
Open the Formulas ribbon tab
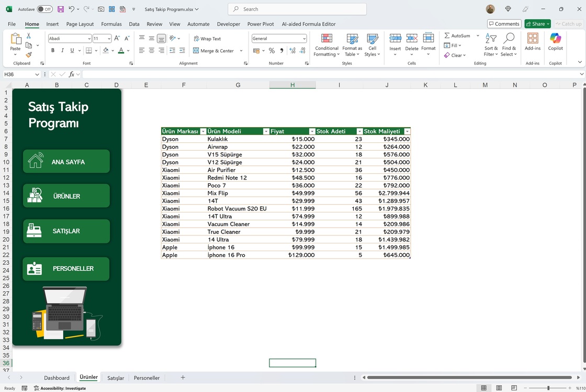pyautogui.click(x=111, y=24)
